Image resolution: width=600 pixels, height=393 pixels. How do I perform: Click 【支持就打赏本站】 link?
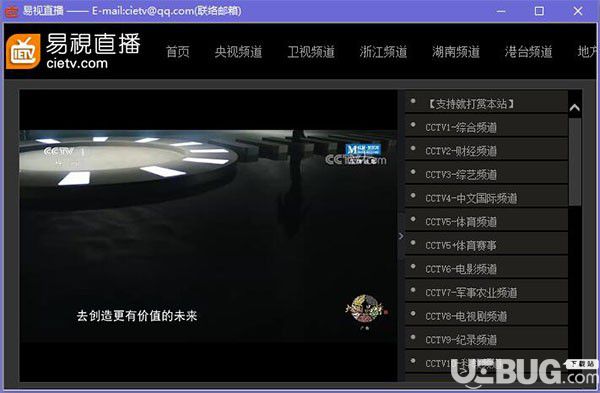click(470, 103)
